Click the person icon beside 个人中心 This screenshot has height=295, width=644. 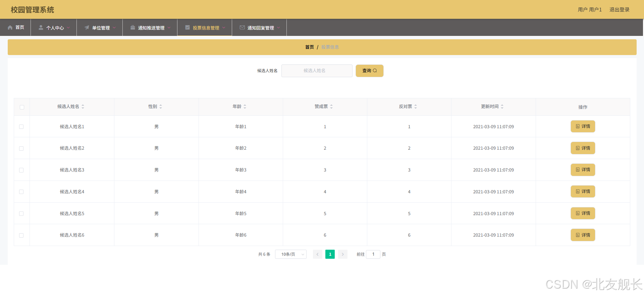[41, 28]
